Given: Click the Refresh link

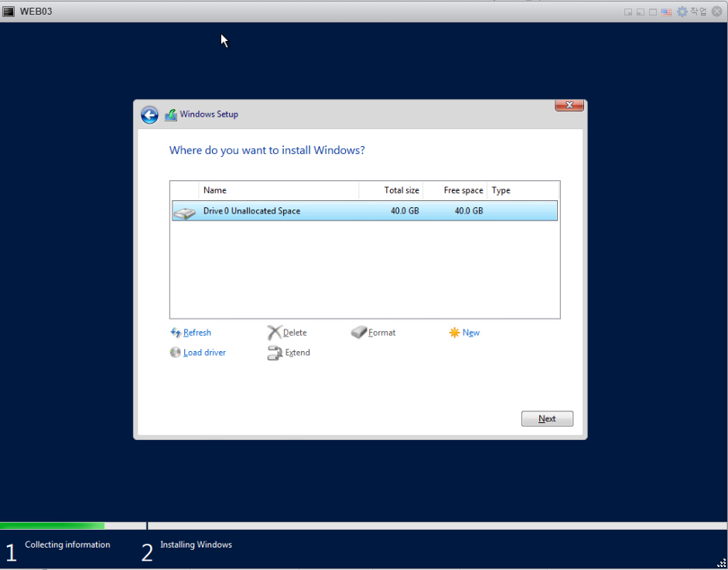Looking at the screenshot, I should pyautogui.click(x=197, y=333).
